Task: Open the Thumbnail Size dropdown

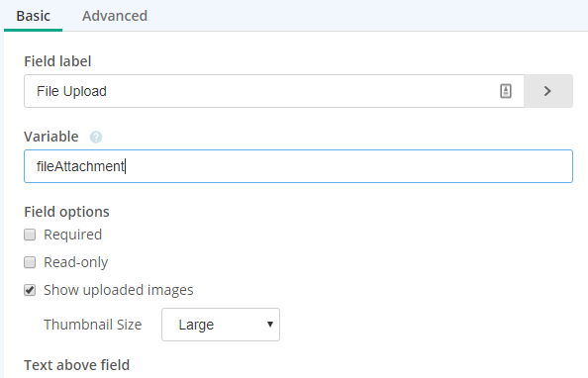Action: [221, 325]
